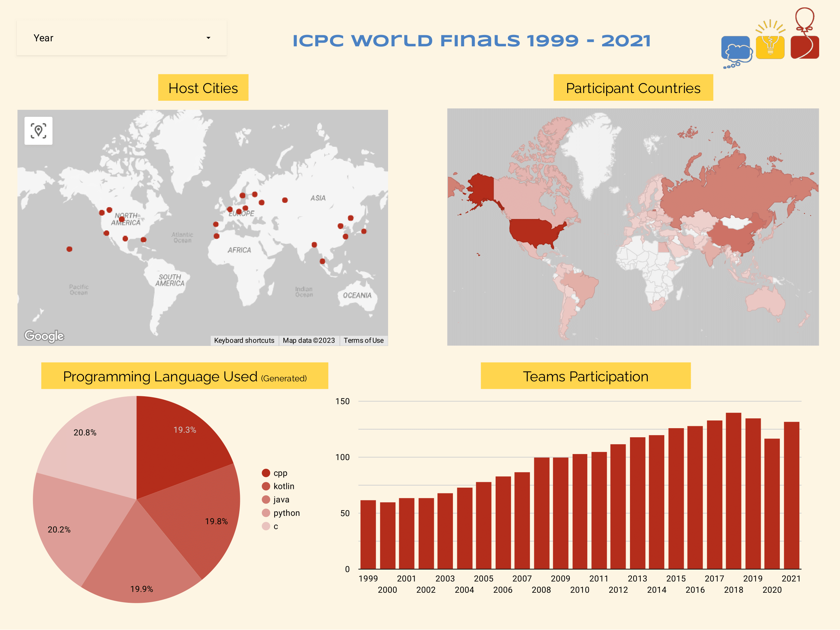Open the map Terms of Use link

[x=364, y=341]
